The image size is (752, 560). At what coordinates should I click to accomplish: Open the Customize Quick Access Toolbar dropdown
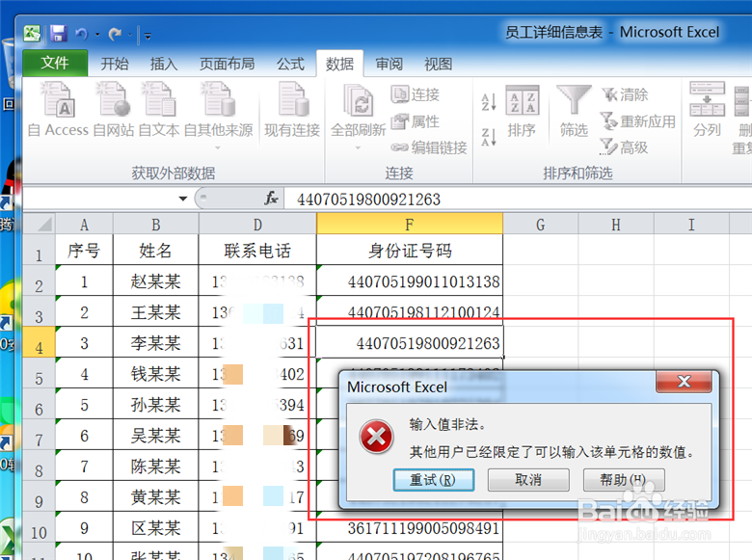pyautogui.click(x=148, y=36)
